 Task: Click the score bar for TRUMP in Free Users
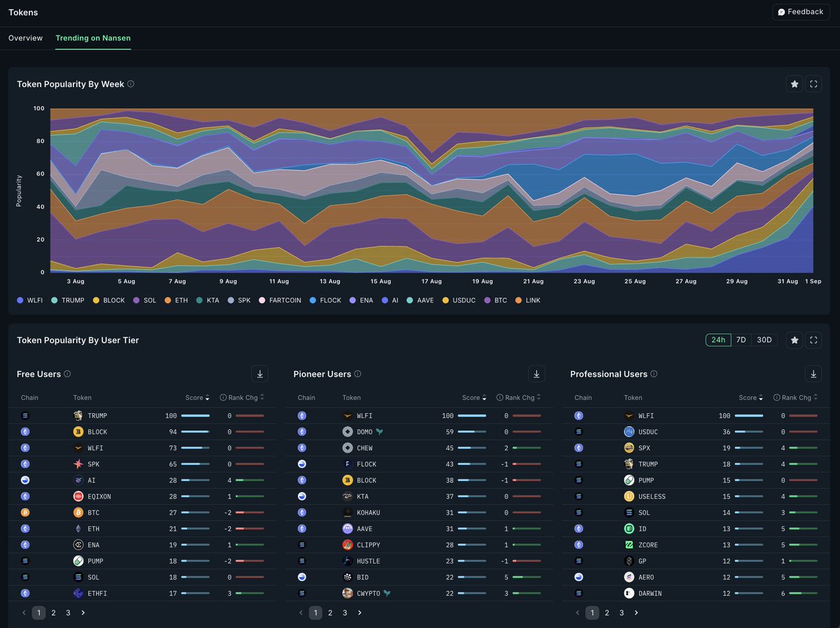pyautogui.click(x=195, y=416)
